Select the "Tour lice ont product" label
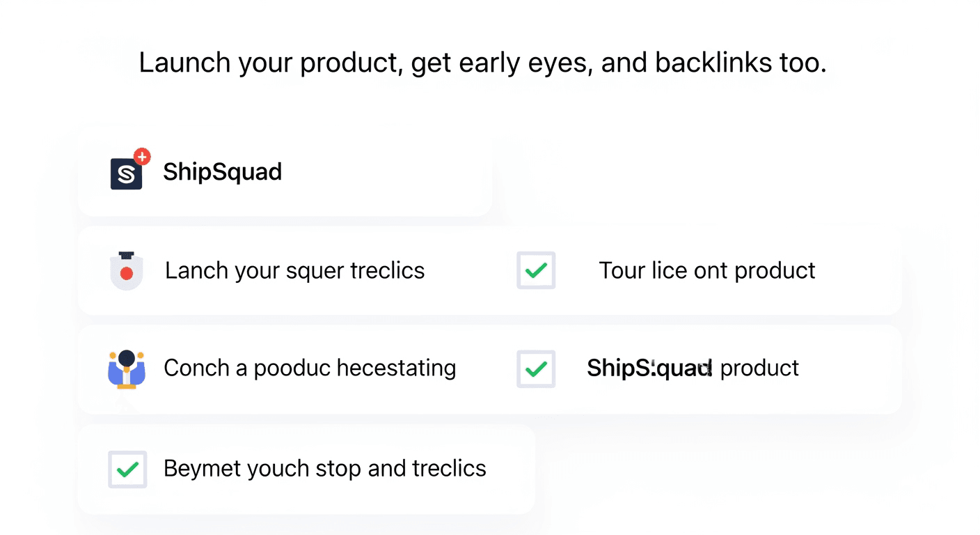Screen dimensions: 980x535 (x=706, y=270)
